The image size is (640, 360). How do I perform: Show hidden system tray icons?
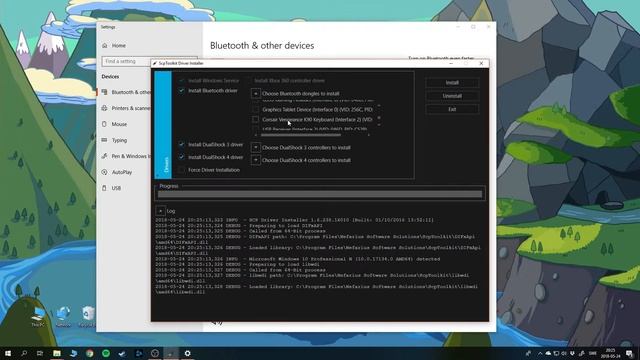pyautogui.click(x=540, y=353)
